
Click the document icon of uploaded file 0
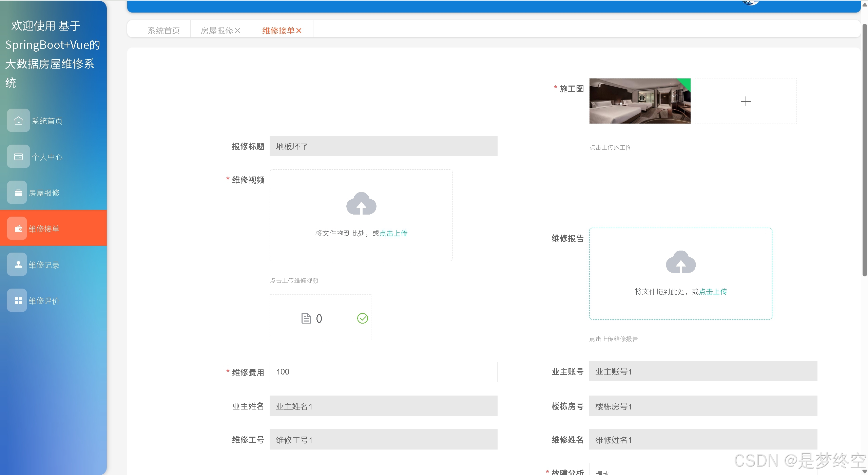(306, 318)
